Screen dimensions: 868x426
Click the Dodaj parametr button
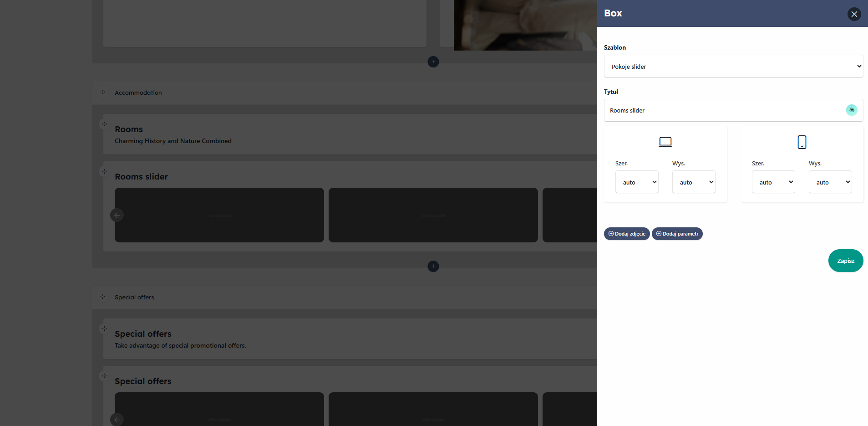click(x=677, y=234)
